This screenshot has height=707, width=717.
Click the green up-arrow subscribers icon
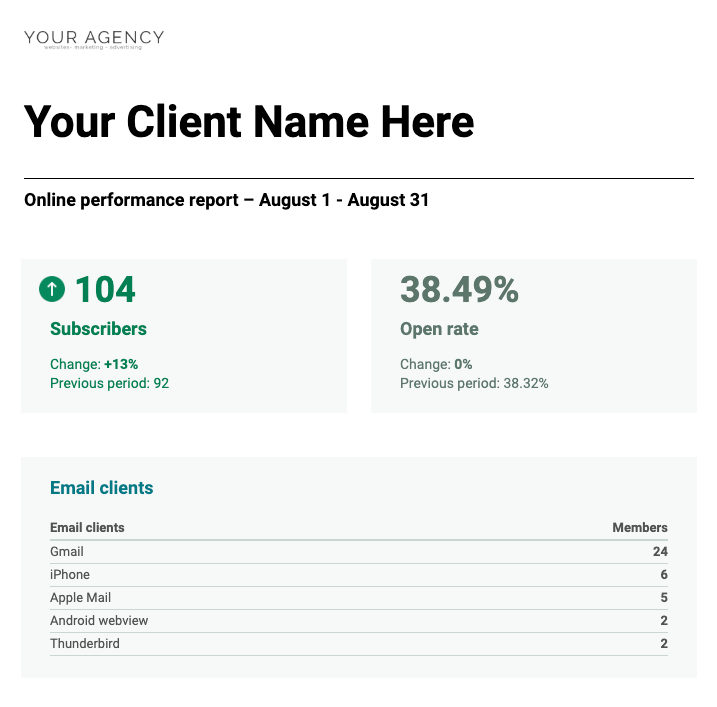pyautogui.click(x=52, y=290)
